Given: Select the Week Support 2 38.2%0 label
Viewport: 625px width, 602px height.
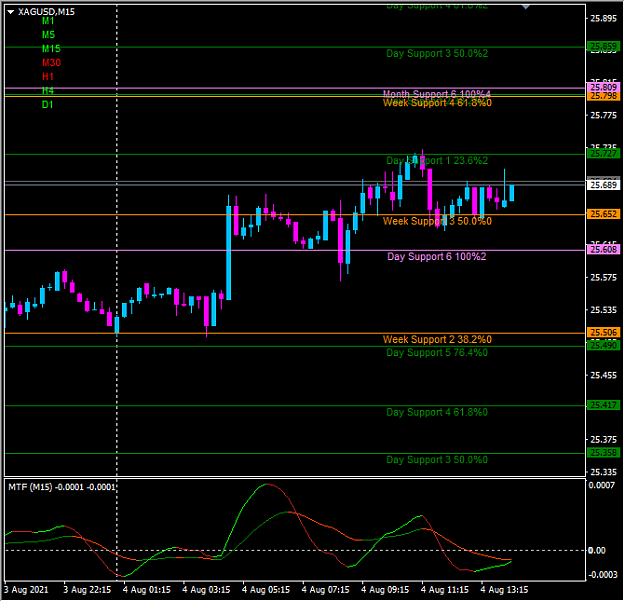Looking at the screenshot, I should coord(437,339).
